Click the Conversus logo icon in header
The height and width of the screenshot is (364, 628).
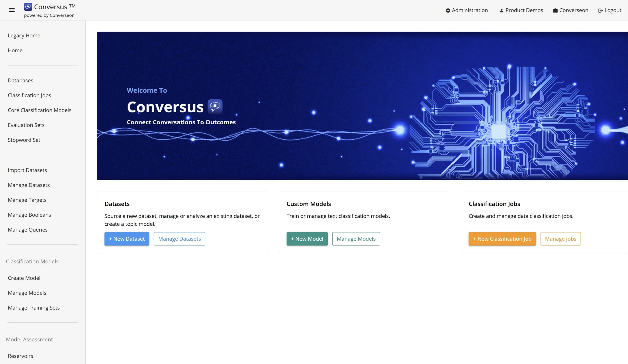(x=28, y=7)
